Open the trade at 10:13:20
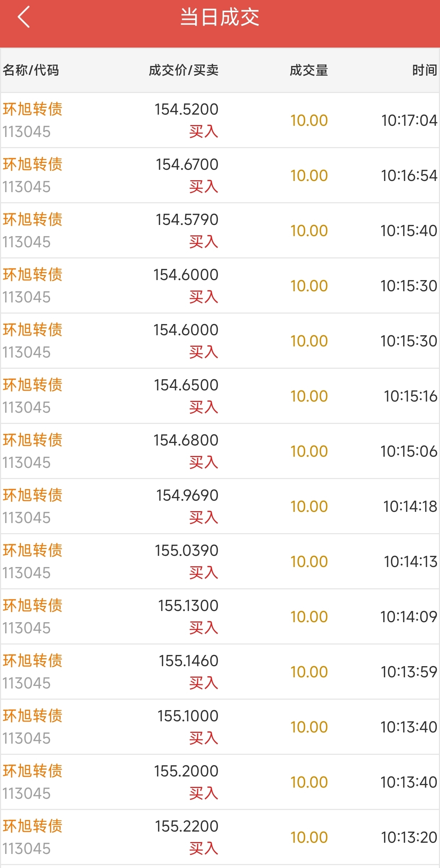Screen dimensions: 440x868 [220, 837]
